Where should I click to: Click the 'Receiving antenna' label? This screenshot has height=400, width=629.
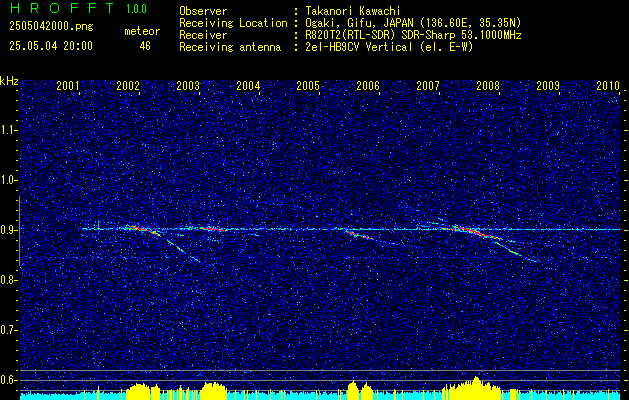tap(230, 47)
